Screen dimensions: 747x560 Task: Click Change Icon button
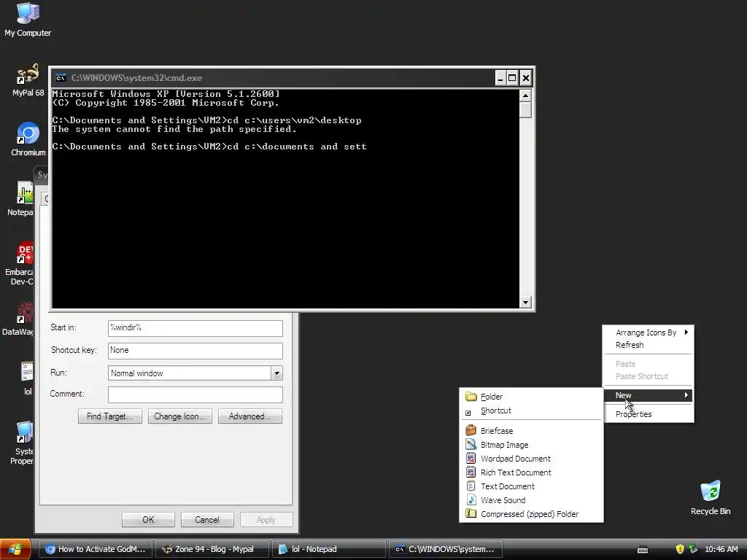(180, 416)
